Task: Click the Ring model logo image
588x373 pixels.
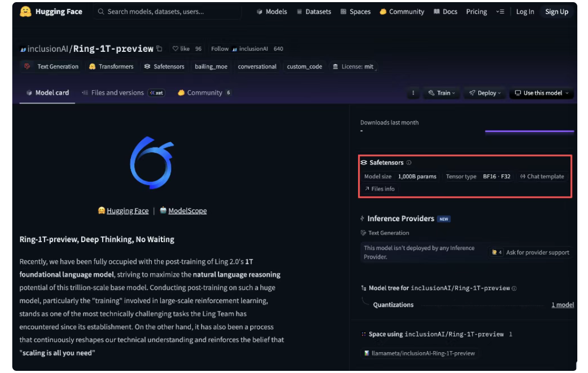Action: point(152,163)
